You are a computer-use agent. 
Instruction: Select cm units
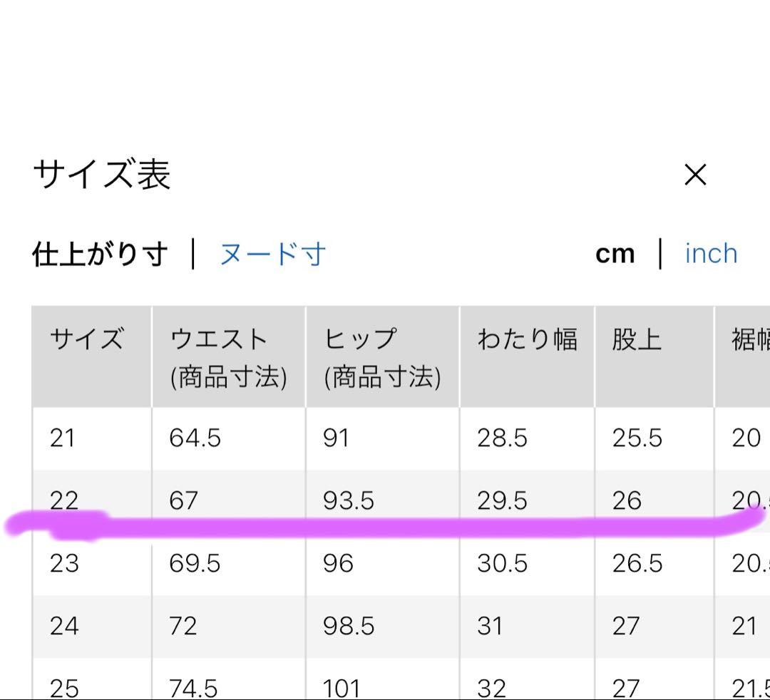click(x=615, y=254)
